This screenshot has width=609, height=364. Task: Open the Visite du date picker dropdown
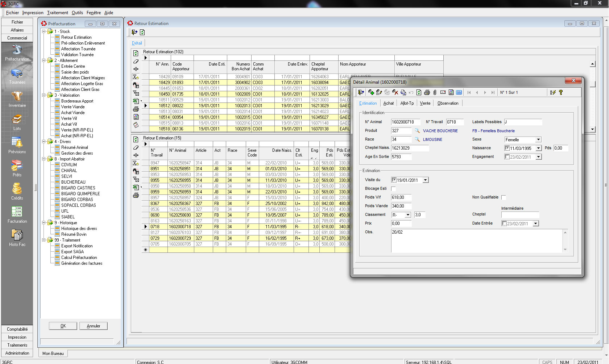426,180
